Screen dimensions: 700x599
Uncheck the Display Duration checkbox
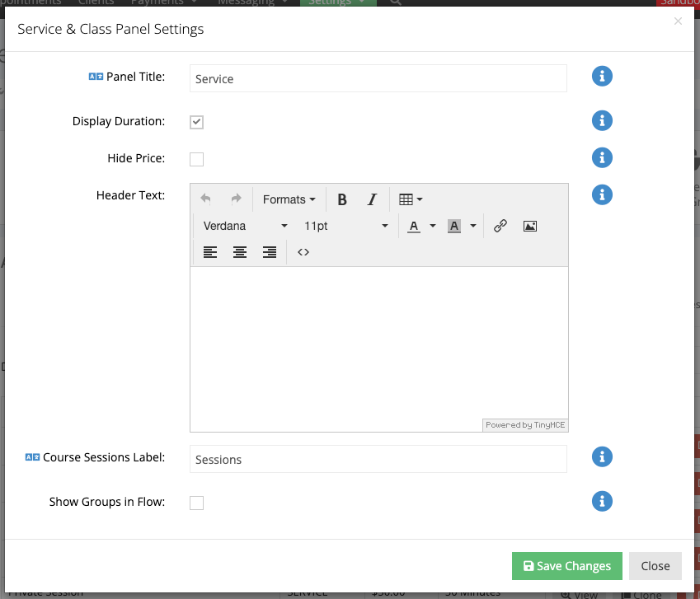coord(196,122)
